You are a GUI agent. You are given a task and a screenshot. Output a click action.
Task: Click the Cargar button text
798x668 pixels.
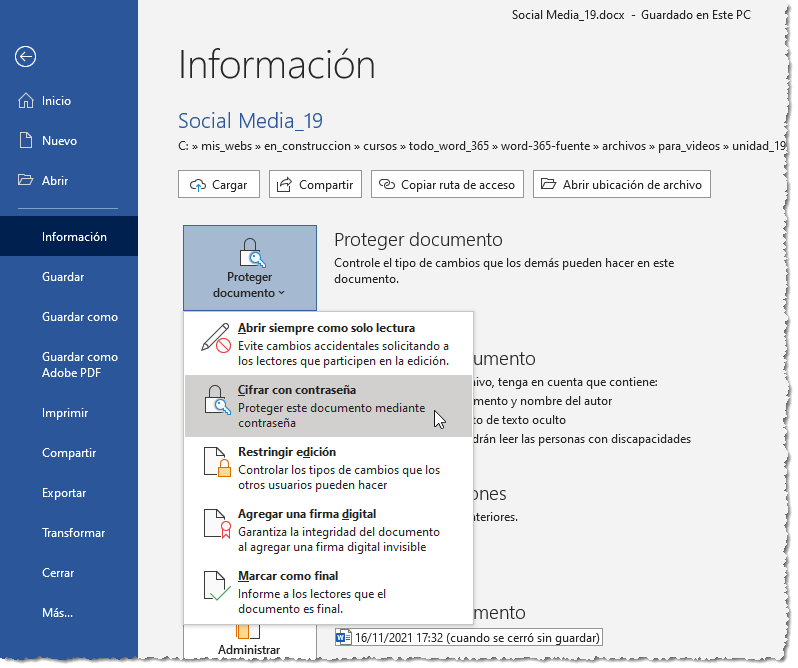pyautogui.click(x=230, y=185)
